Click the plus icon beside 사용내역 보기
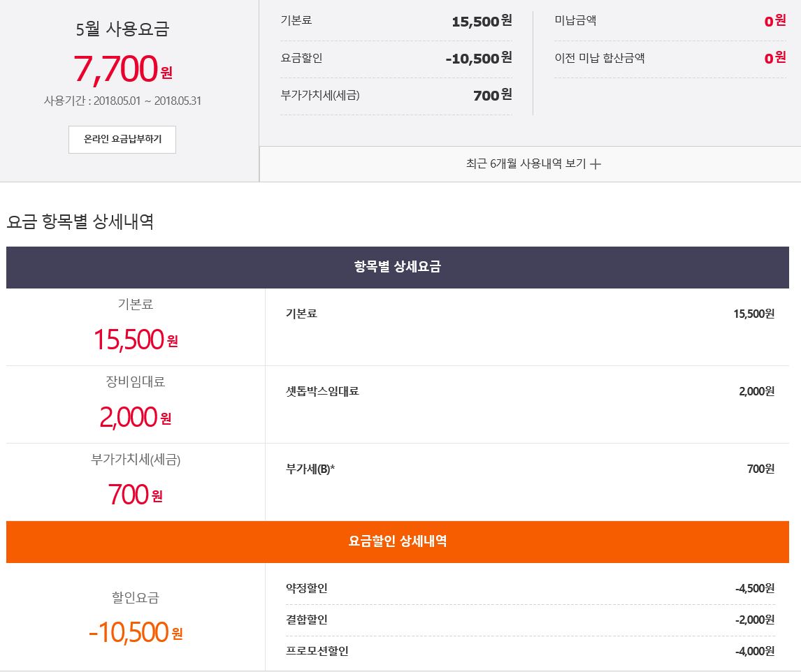801x672 pixels. click(596, 165)
